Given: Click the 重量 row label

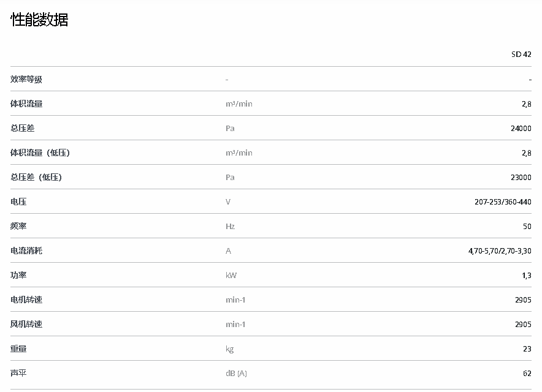Looking at the screenshot, I should [18, 349].
